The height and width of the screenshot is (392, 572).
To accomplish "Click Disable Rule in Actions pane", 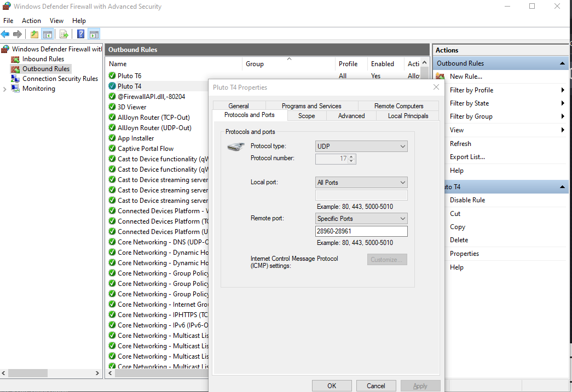I will [467, 200].
